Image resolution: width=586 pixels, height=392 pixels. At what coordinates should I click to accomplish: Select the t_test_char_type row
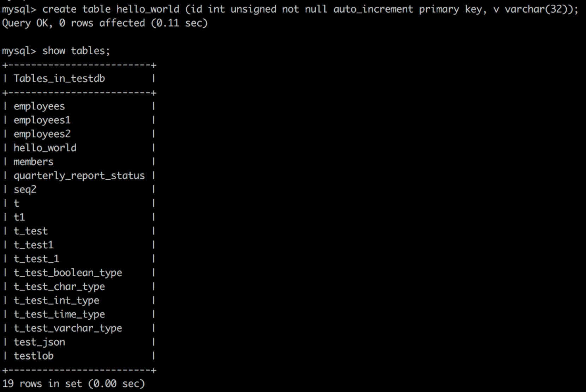tap(59, 286)
